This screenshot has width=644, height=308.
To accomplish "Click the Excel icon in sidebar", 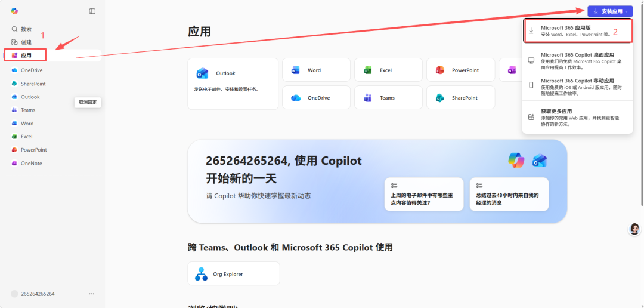I will tap(14, 137).
